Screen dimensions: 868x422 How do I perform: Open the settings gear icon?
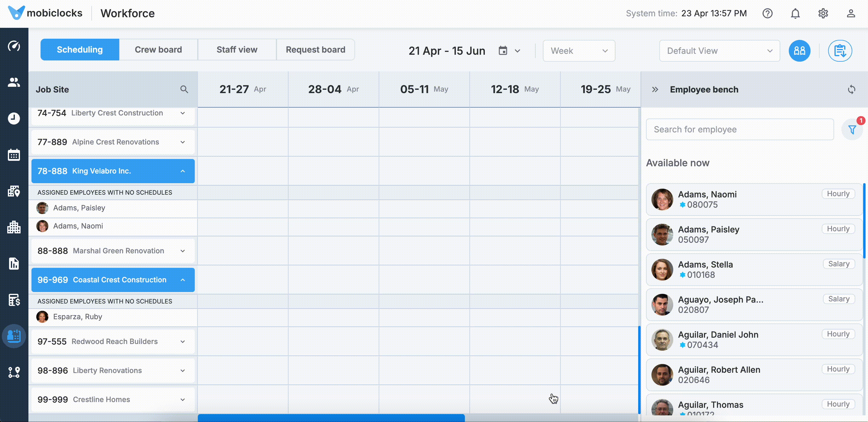coord(823,14)
